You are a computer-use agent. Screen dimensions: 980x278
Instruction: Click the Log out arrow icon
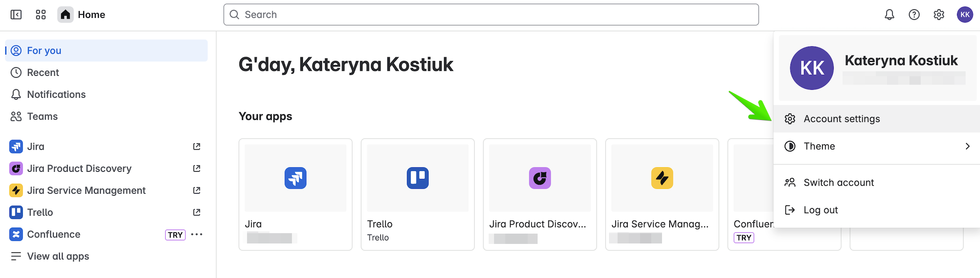tap(790, 210)
